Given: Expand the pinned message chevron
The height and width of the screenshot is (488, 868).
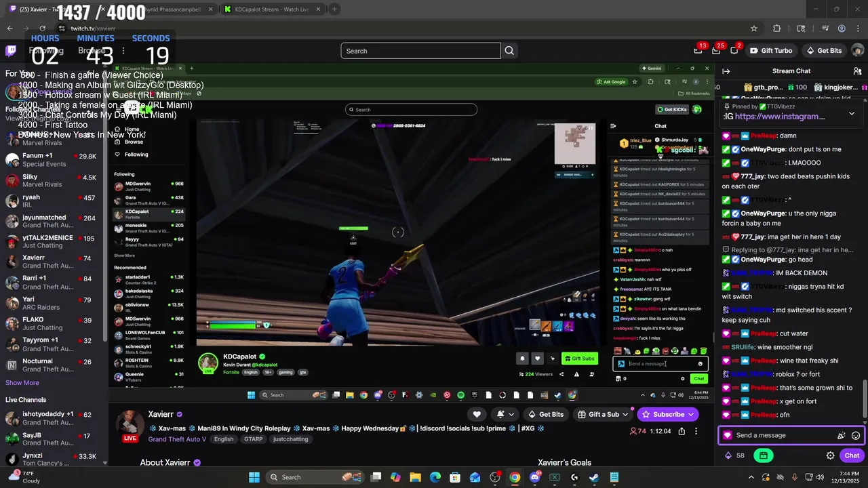Looking at the screenshot, I should coord(852,113).
